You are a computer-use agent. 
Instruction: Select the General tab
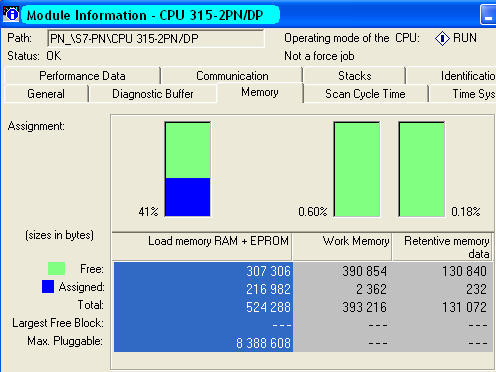[x=46, y=94]
